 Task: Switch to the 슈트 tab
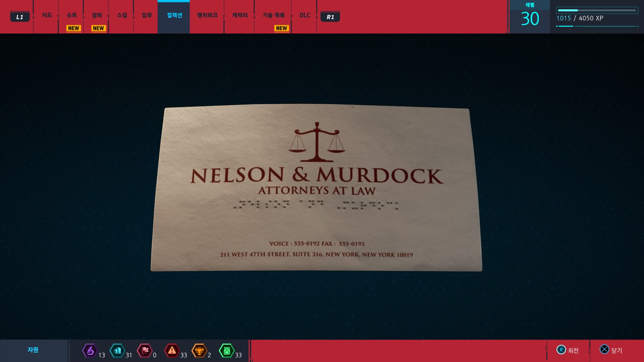72,15
